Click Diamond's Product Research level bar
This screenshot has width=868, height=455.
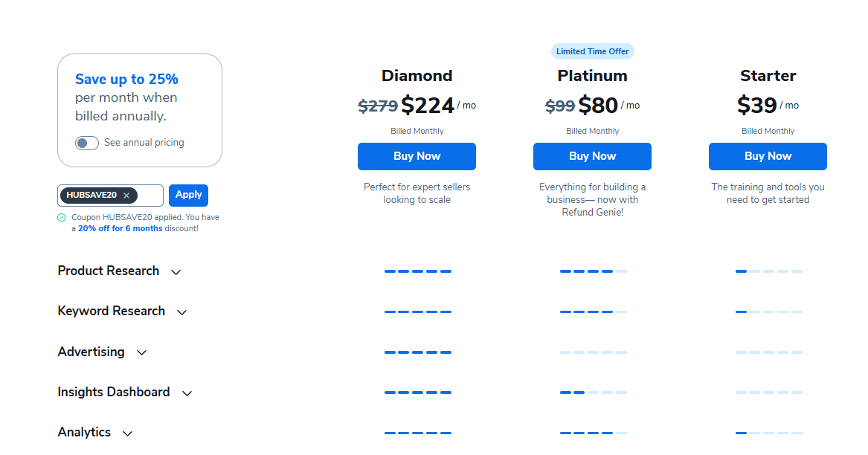[x=417, y=271]
